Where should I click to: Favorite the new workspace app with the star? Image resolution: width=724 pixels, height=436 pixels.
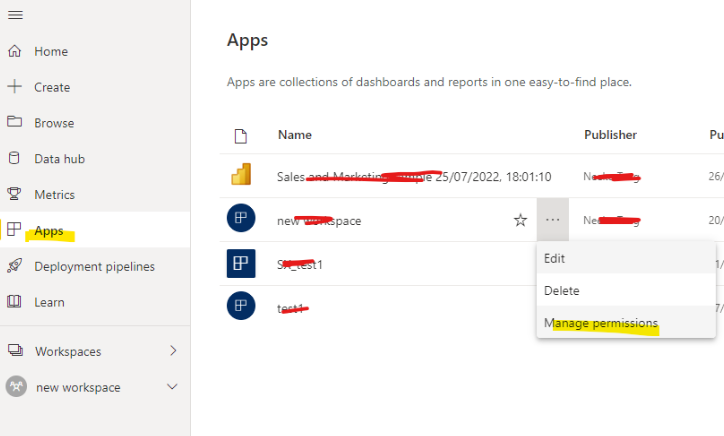tap(520, 220)
